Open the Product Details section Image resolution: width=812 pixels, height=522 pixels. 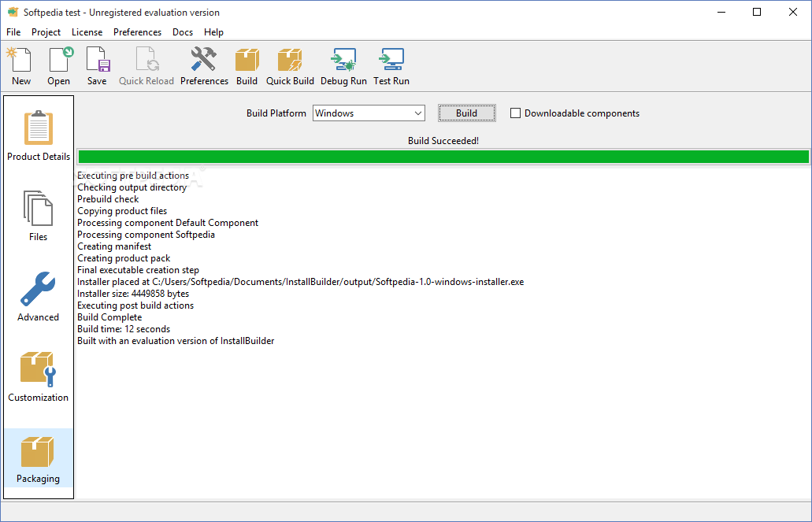click(x=39, y=135)
